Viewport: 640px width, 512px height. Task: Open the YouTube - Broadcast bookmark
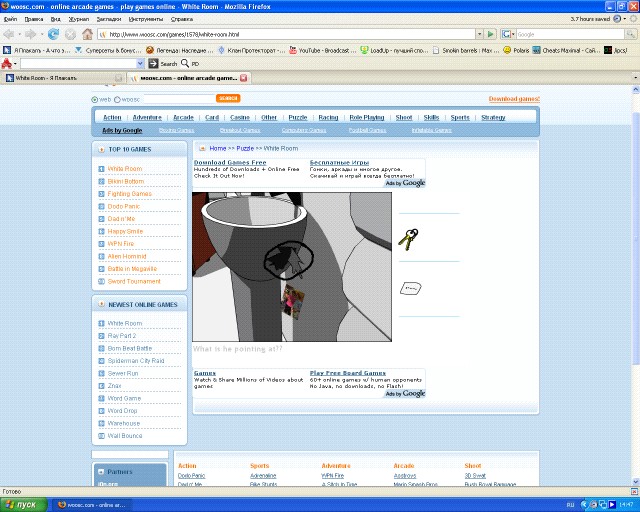tap(323, 51)
